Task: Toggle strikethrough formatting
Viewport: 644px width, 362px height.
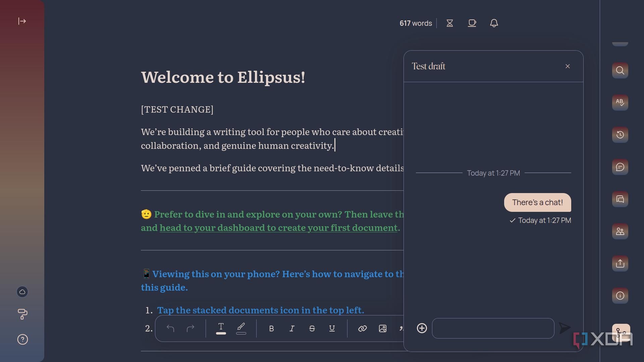Action: click(x=312, y=328)
